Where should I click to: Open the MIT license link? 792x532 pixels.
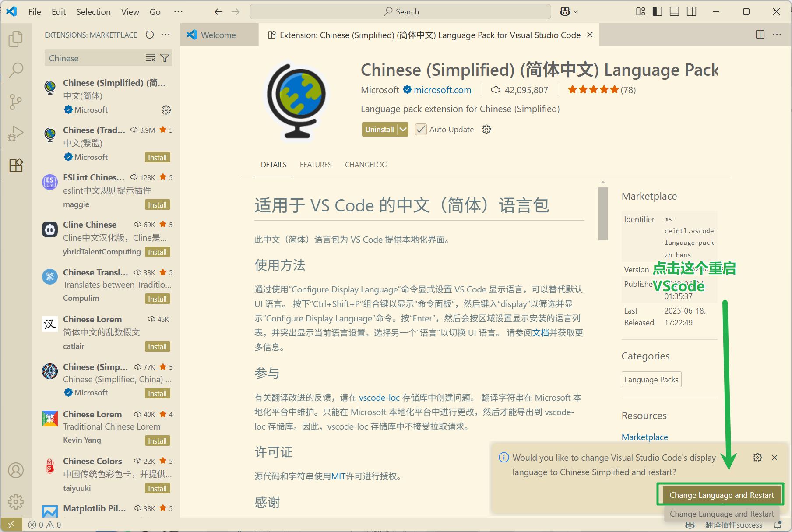(338, 476)
